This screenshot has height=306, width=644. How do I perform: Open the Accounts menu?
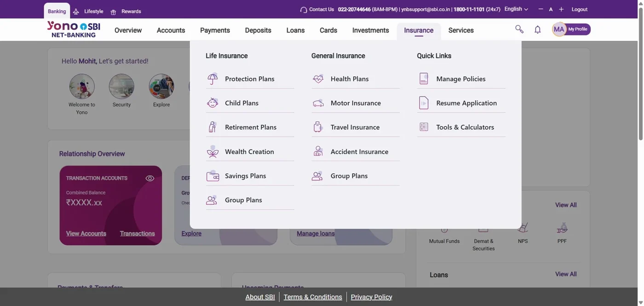(171, 30)
